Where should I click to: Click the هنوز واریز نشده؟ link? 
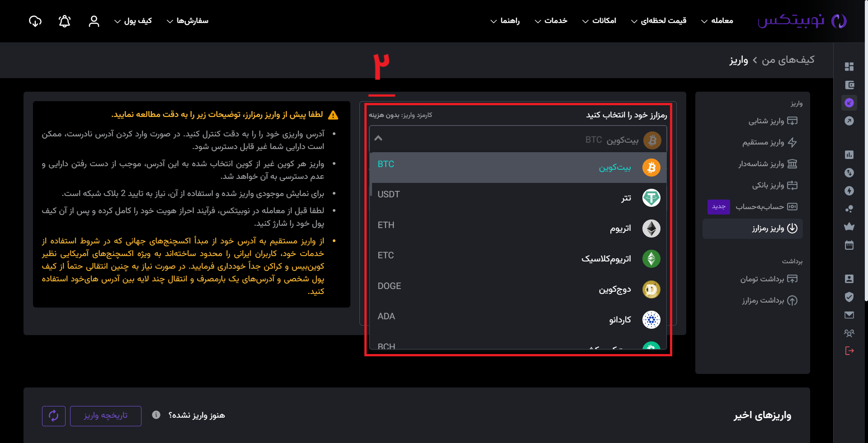pyautogui.click(x=197, y=415)
